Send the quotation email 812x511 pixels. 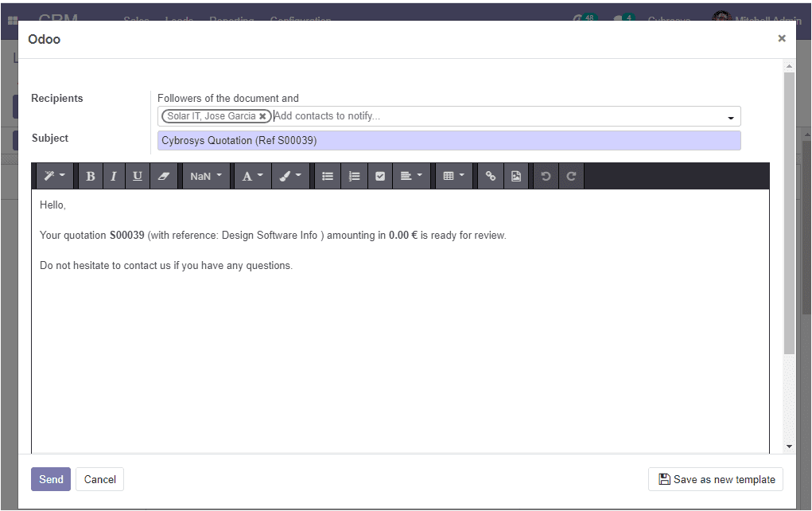pos(51,479)
